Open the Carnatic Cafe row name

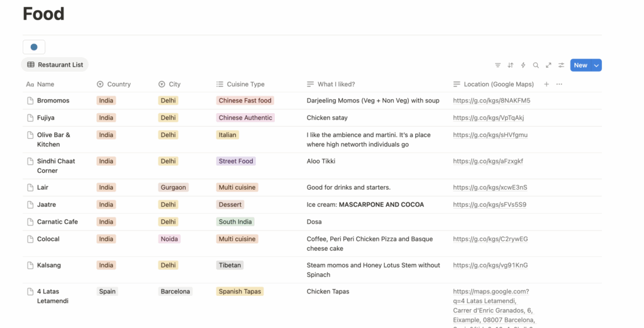(x=57, y=222)
